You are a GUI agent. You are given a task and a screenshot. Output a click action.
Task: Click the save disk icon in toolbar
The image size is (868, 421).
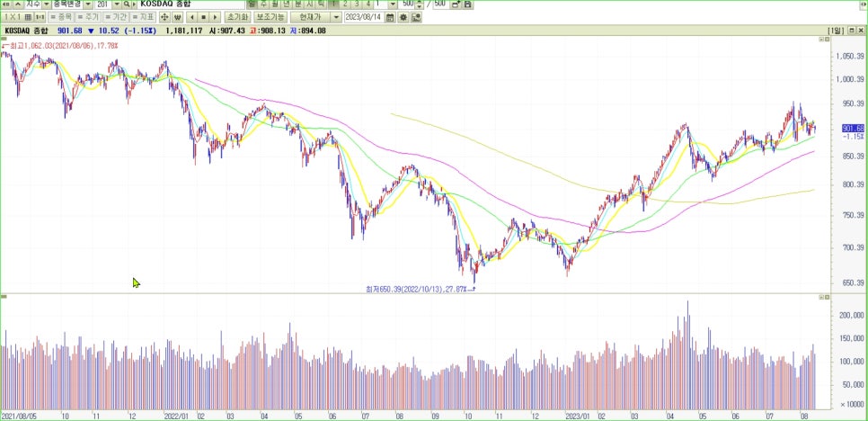click(x=468, y=4)
